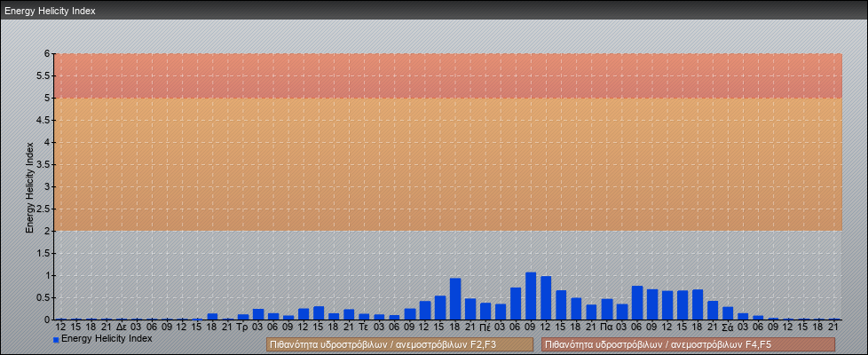Click the tallest bar at 09 after Πέ
The image size is (868, 355).
tap(531, 296)
